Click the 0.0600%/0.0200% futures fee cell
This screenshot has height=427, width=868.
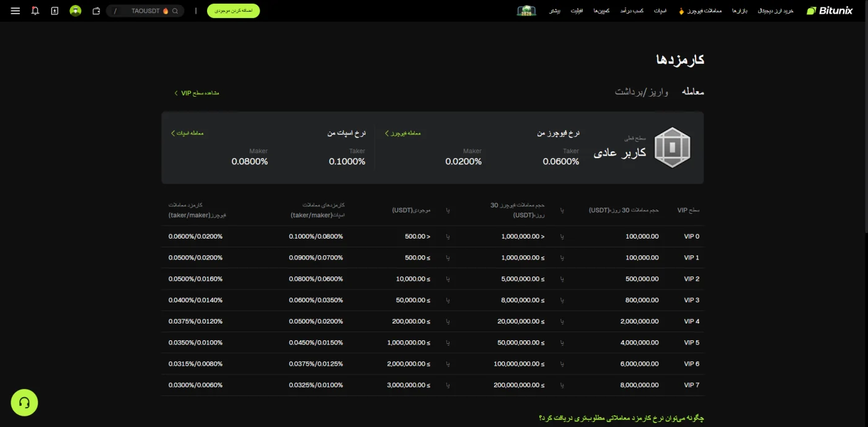195,237
